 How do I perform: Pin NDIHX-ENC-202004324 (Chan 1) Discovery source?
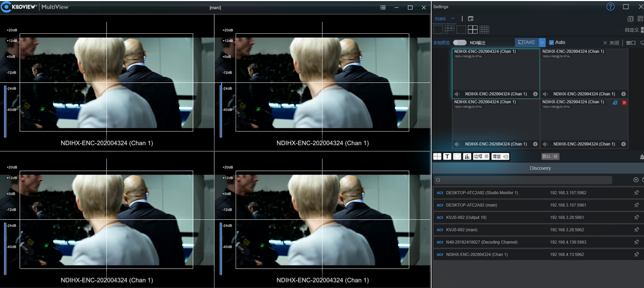point(636,254)
